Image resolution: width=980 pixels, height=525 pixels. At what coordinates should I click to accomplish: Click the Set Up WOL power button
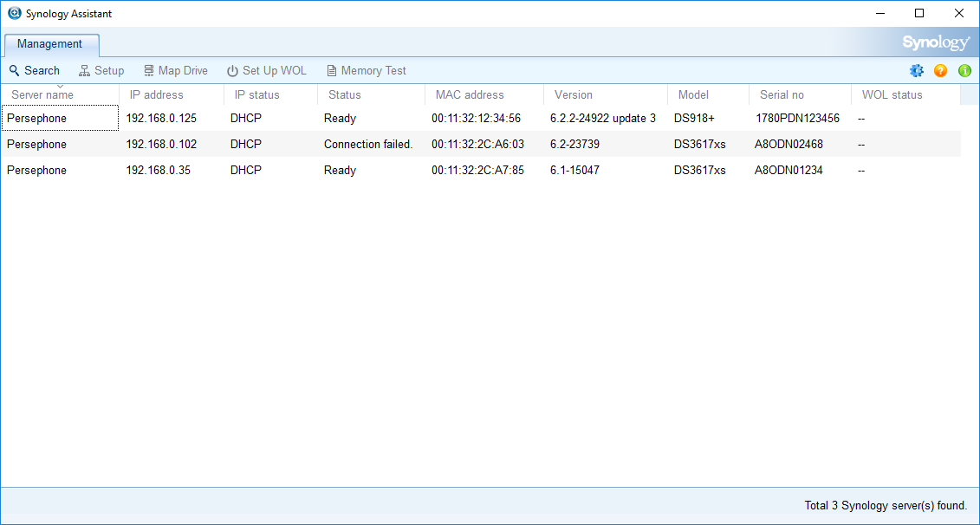[x=267, y=71]
